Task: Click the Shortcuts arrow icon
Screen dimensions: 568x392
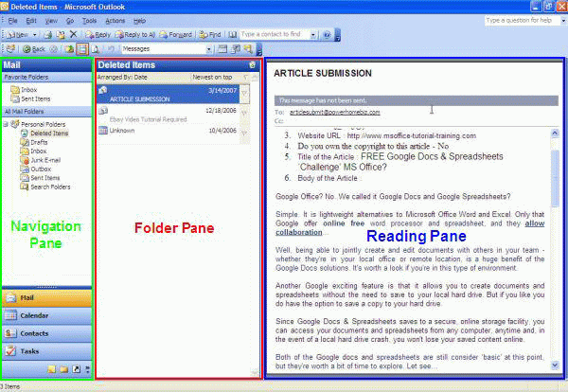Action: (76, 369)
